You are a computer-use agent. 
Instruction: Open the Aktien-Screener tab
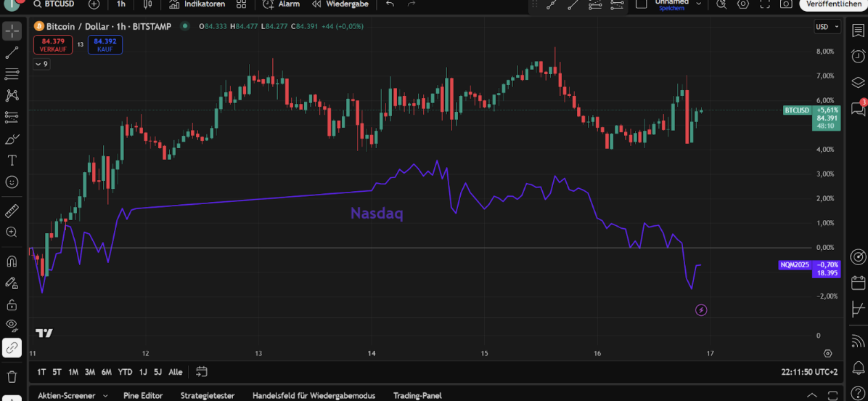[67, 396]
